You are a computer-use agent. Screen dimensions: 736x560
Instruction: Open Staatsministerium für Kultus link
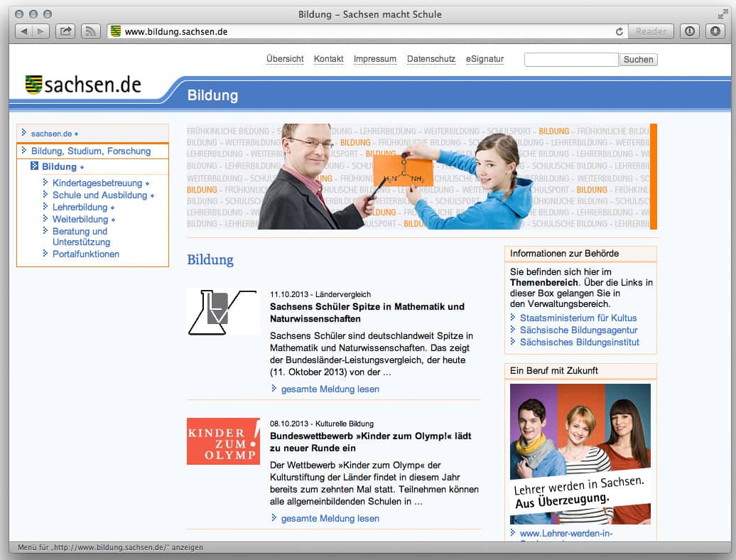(x=578, y=318)
